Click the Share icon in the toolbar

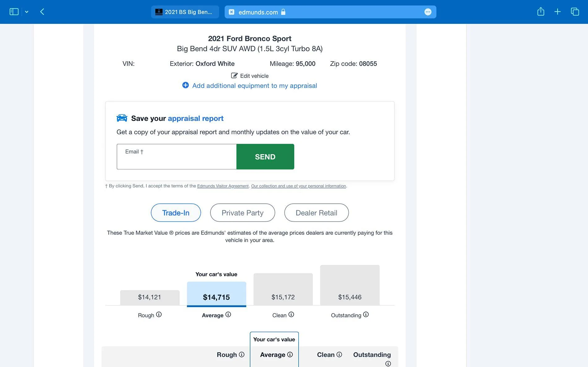(541, 12)
